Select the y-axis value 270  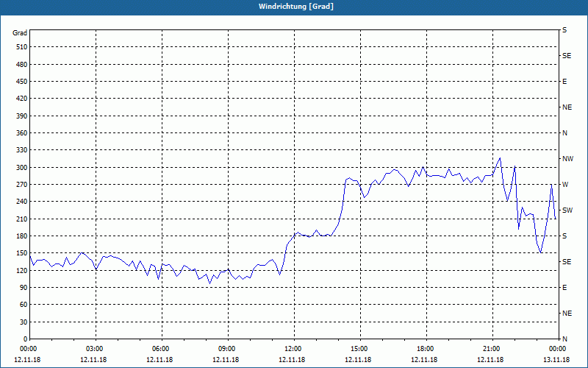pos(22,185)
